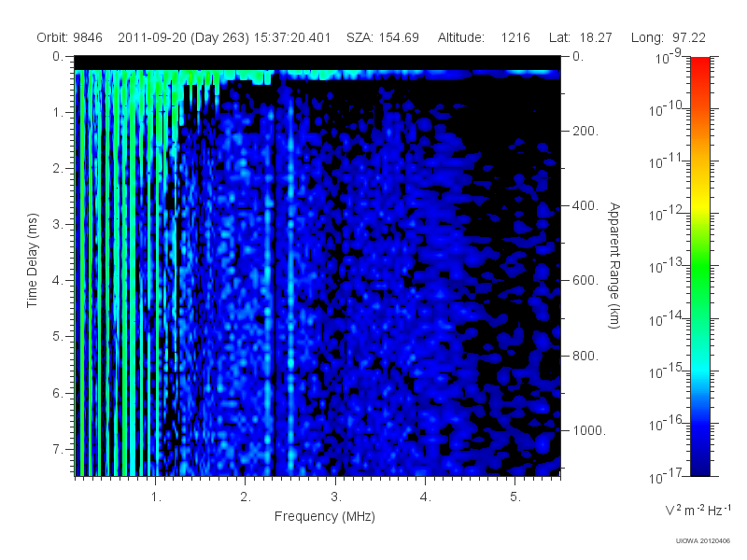Click the frequency tick label 4.
Viewport: 747px width, 560px height.
(426, 497)
